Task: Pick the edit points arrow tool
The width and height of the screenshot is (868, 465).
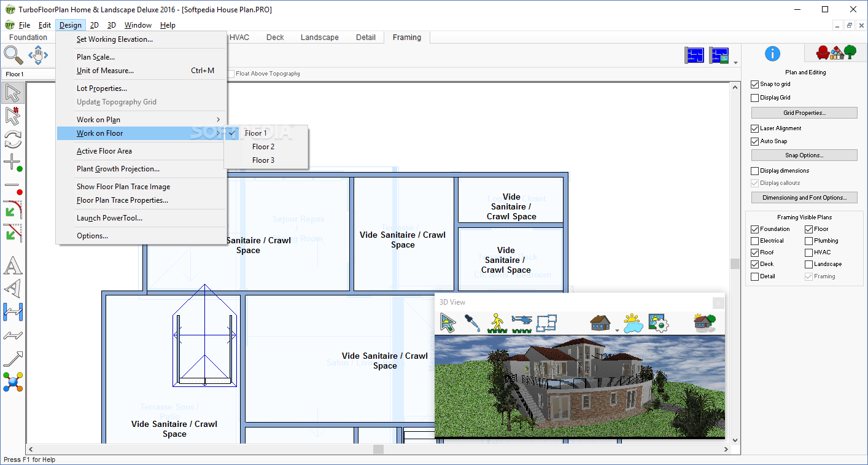Action: (x=13, y=116)
